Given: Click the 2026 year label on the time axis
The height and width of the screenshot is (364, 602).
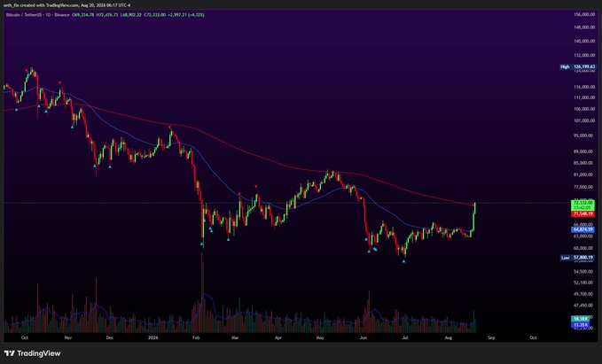Looking at the screenshot, I should click(x=153, y=338).
